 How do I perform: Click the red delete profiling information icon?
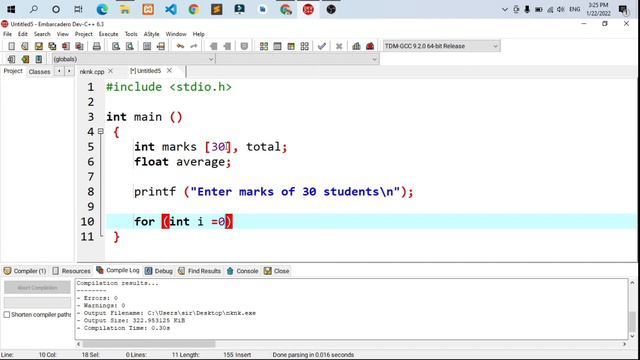pos(370,46)
